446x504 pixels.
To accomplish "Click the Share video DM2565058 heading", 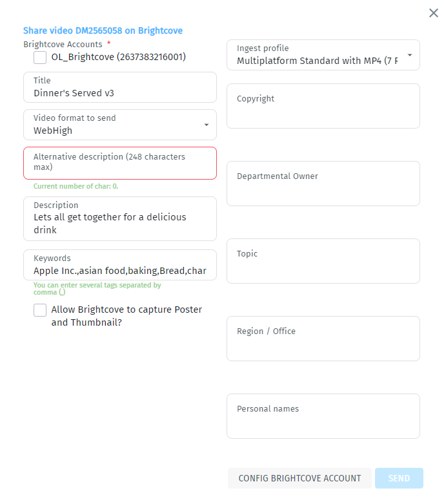I will [103, 30].
